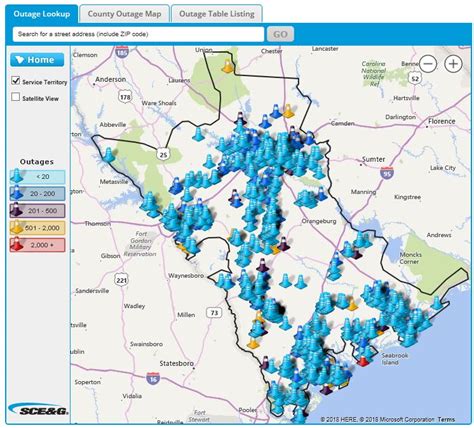Click the zoom in plus icon
Image resolution: width=474 pixels, height=428 pixels.
453,64
